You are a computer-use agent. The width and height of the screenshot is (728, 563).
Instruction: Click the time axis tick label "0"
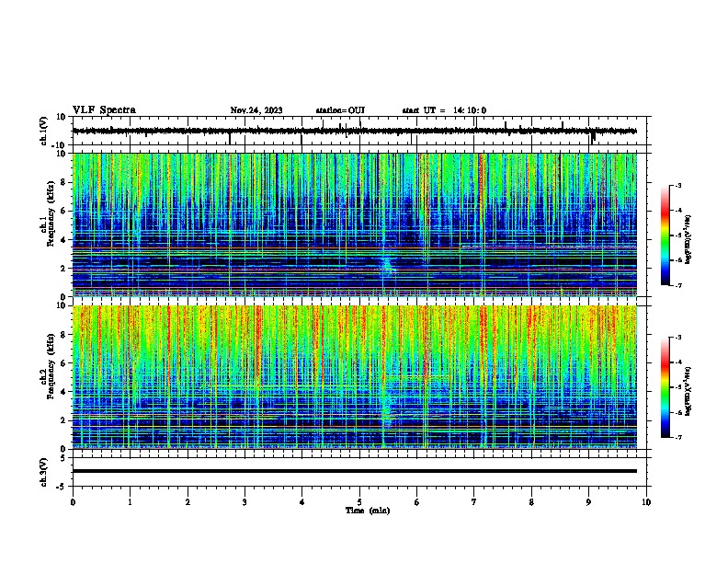pos(73,502)
